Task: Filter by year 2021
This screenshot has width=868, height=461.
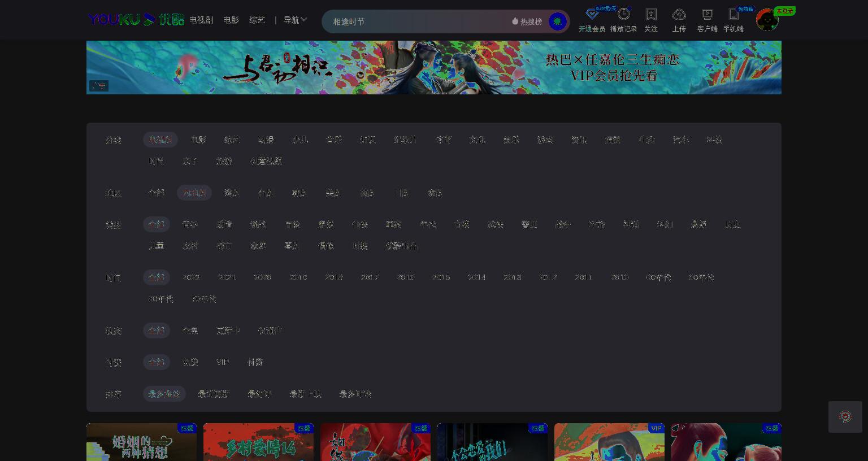Action: click(227, 277)
